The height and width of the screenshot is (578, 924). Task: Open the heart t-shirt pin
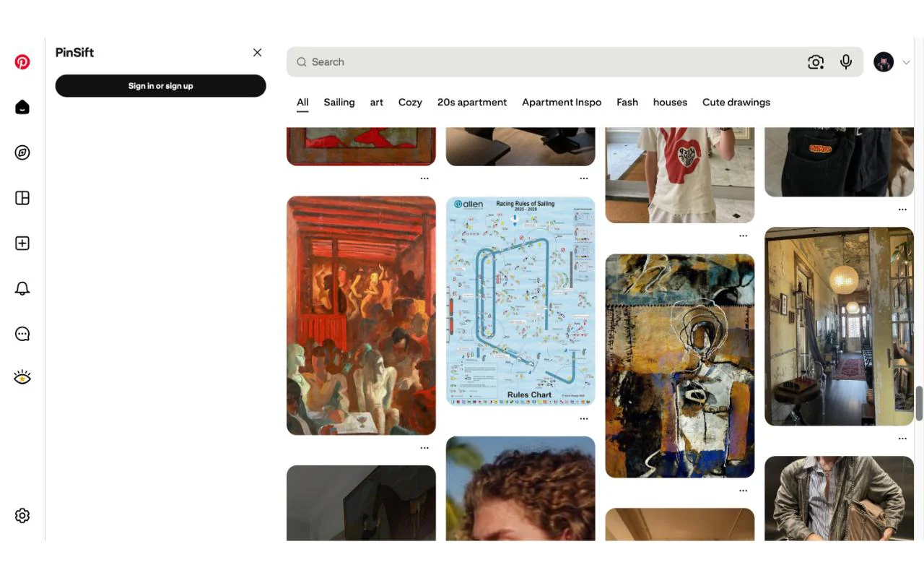coord(680,176)
